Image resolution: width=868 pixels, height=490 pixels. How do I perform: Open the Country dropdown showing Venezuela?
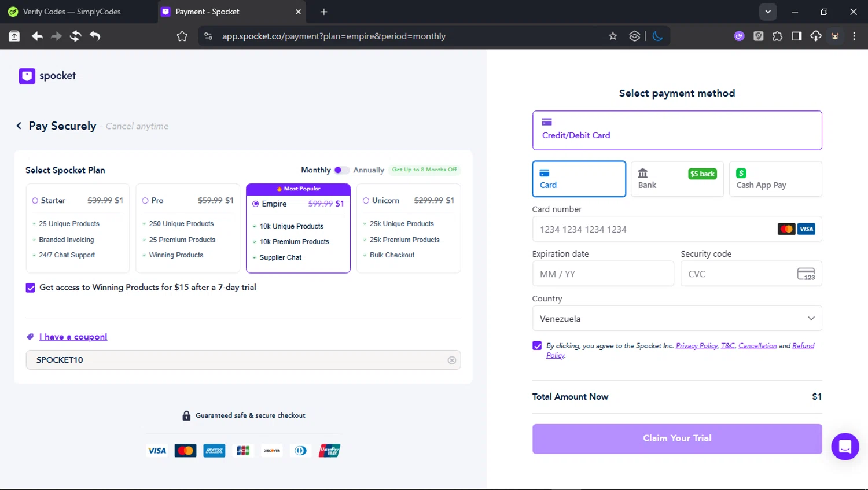677,319
